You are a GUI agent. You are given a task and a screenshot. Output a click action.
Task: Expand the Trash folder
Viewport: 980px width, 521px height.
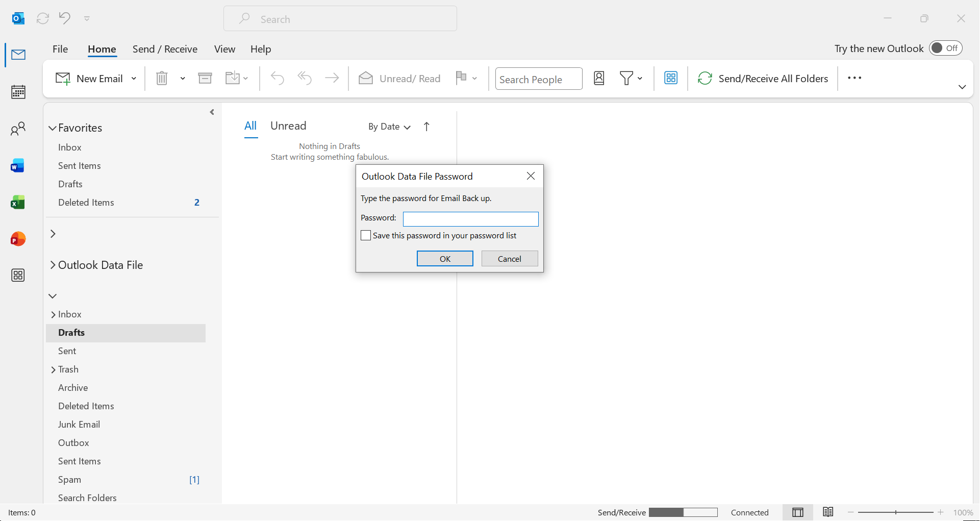point(53,370)
